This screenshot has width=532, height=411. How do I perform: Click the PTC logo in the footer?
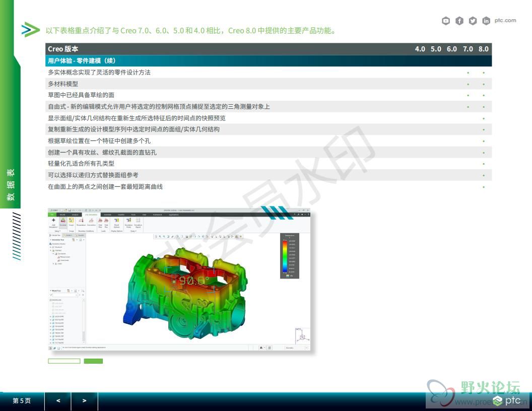[x=507, y=400]
